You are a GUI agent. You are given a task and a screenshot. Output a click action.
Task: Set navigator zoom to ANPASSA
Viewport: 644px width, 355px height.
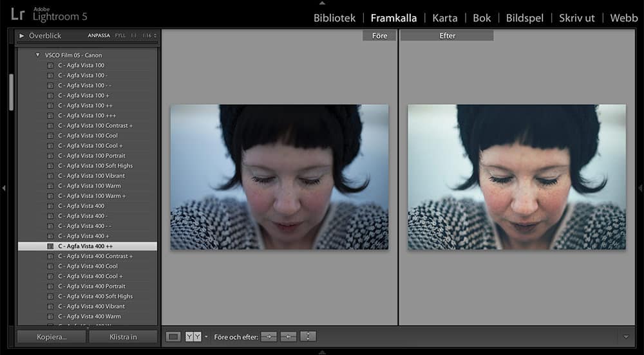99,36
